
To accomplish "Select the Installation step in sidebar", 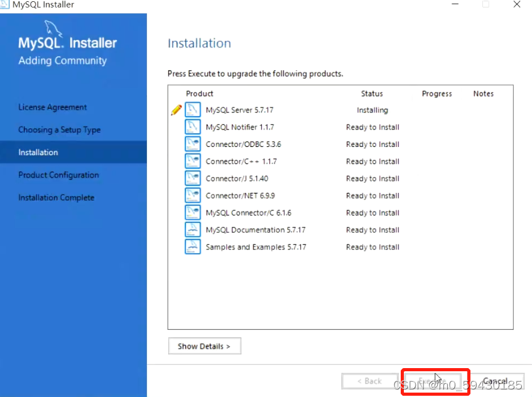I will tap(73, 152).
